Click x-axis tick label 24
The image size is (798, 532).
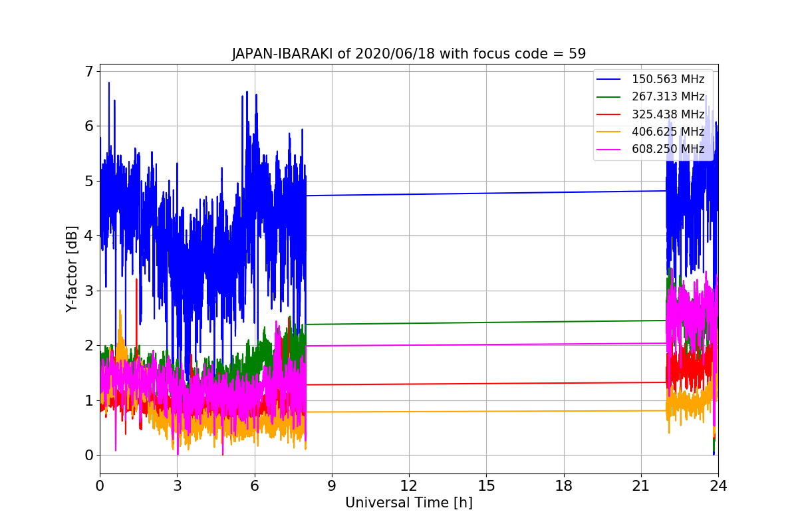pyautogui.click(x=718, y=486)
